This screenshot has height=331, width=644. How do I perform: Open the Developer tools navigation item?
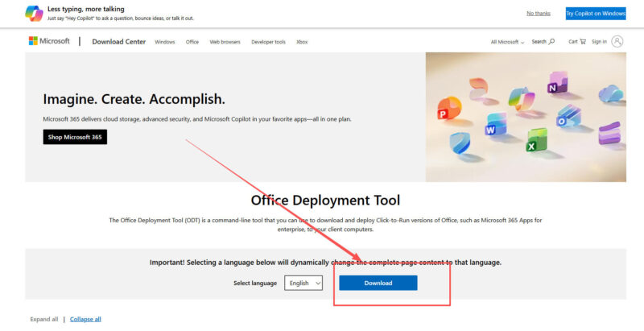click(x=268, y=41)
